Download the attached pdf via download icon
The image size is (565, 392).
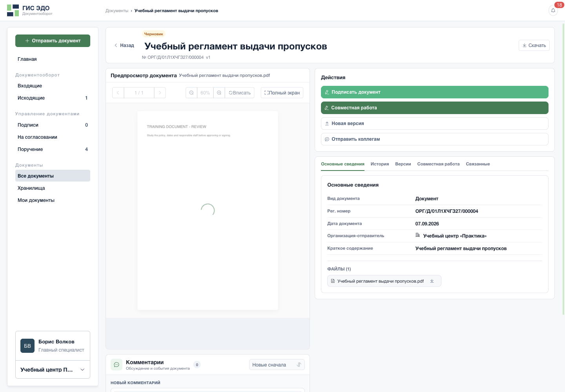click(432, 281)
